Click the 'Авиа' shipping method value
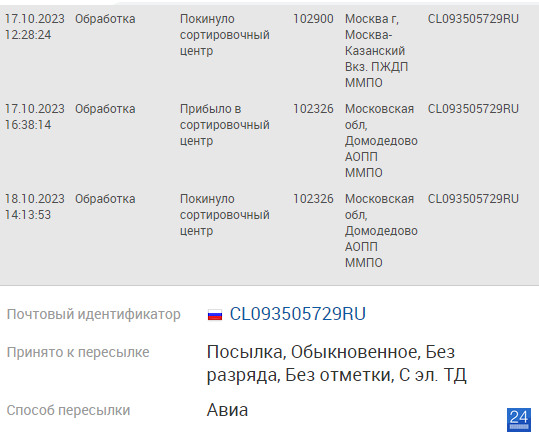The image size is (539, 440). tap(227, 410)
